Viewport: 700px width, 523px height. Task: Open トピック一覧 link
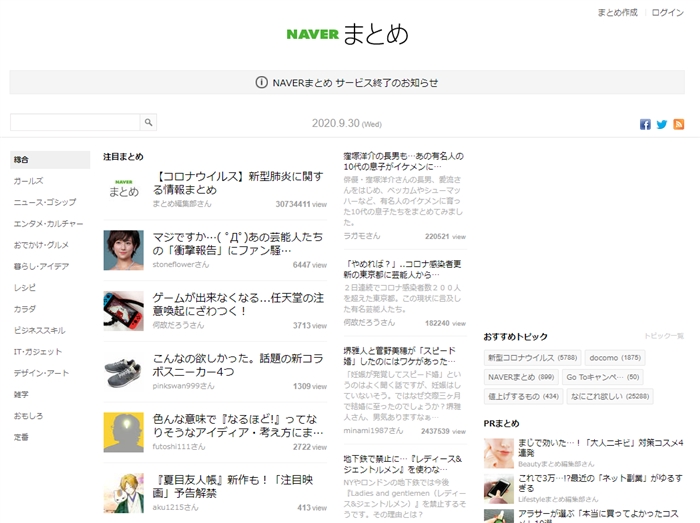pos(664,336)
